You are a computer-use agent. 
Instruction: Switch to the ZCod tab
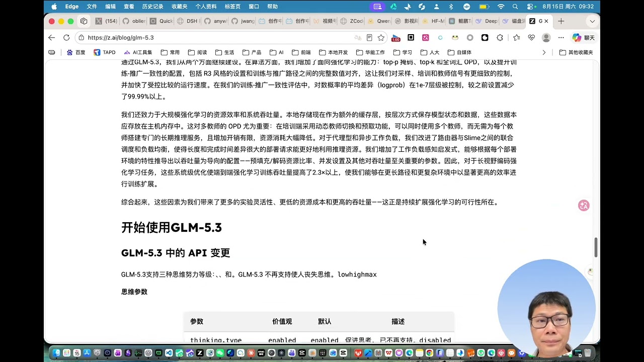tap(351, 21)
